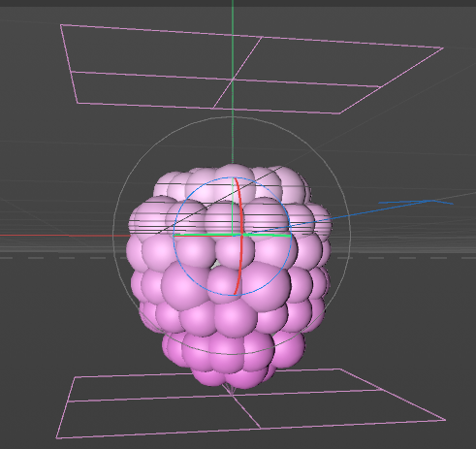This screenshot has height=449, width=476.
Task: Click the dark diagonal line crossing cluster top
Action: (x=220, y=201)
